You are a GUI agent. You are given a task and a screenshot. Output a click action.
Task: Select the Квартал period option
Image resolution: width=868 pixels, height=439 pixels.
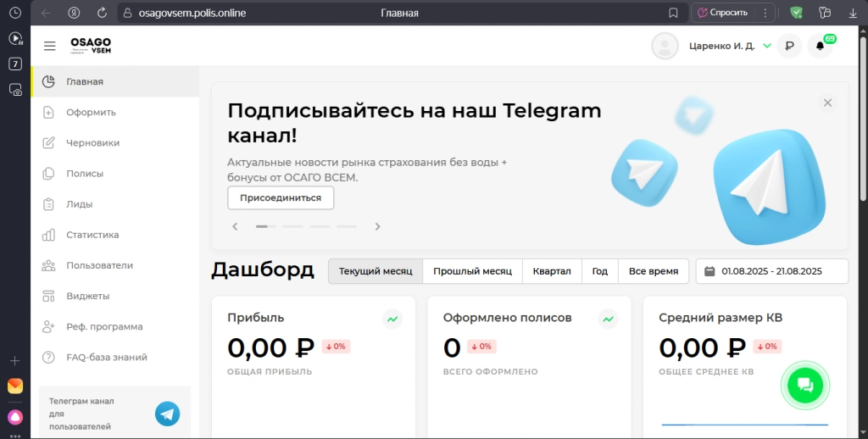coord(552,271)
